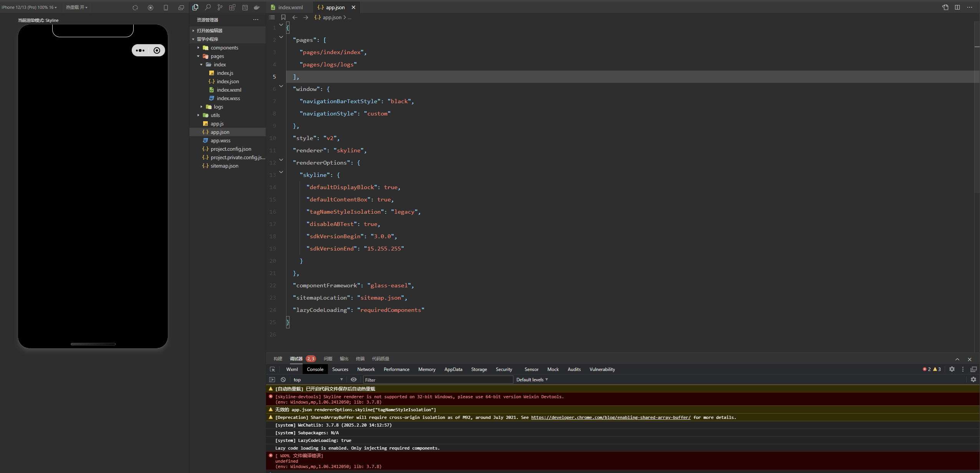The height and width of the screenshot is (473, 980).
Task: Click the element inspect picker icon
Action: [272, 369]
